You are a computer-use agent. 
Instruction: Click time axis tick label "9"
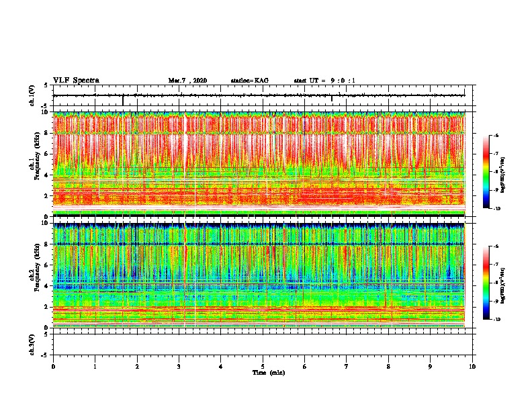430,367
